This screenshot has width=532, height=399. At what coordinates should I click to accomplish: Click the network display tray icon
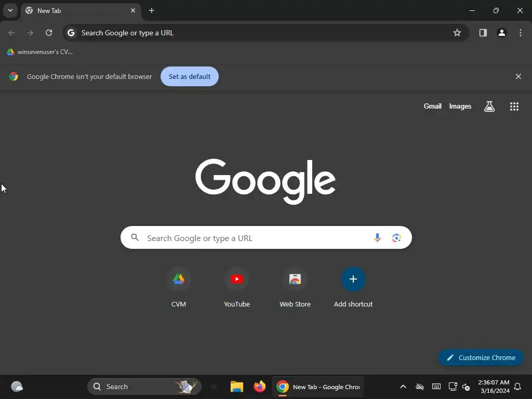[453, 387]
